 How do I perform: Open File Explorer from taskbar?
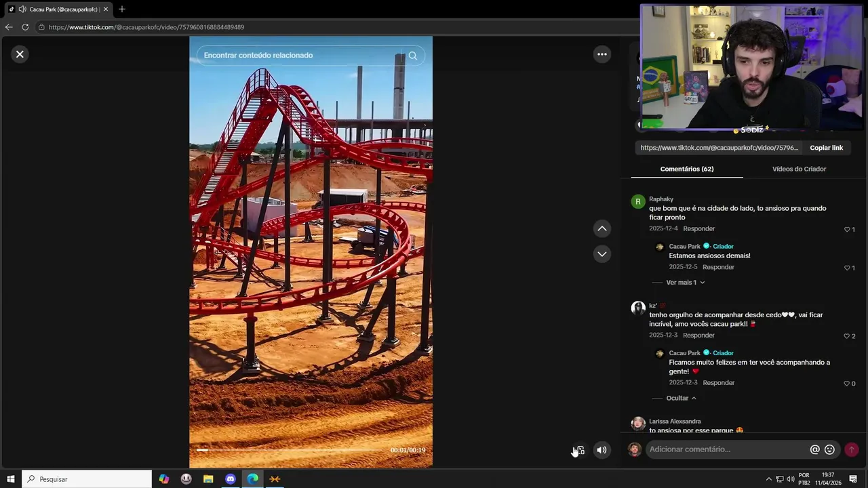click(x=208, y=479)
